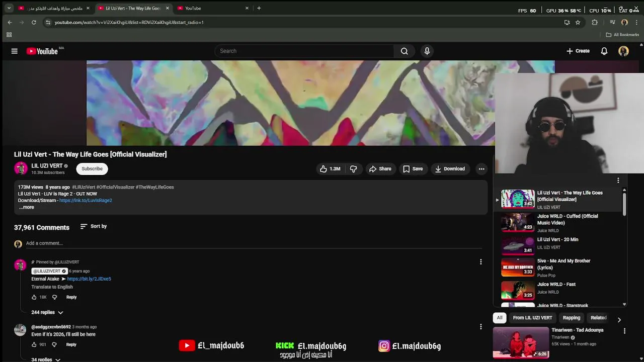Click the #TheWayLifeGoes hashtag

[x=155, y=187]
